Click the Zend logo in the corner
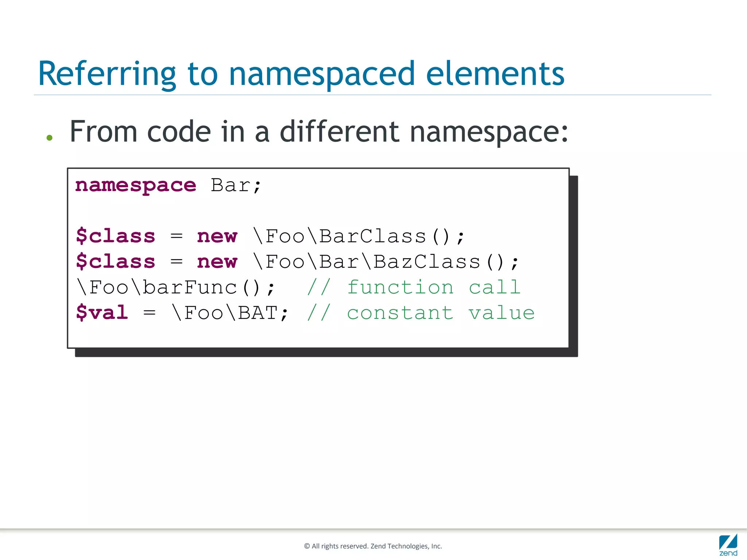The height and width of the screenshot is (560, 747). tap(728, 545)
